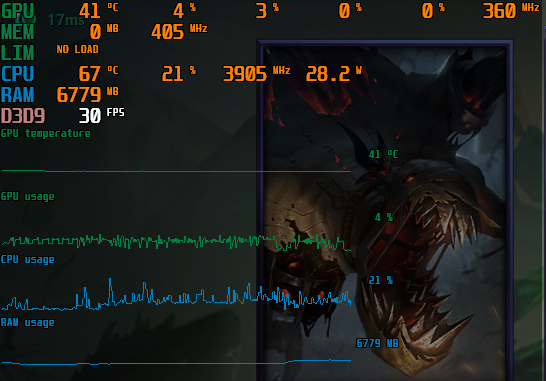
Task: Click the 17ms ping indicator
Action: point(66,20)
